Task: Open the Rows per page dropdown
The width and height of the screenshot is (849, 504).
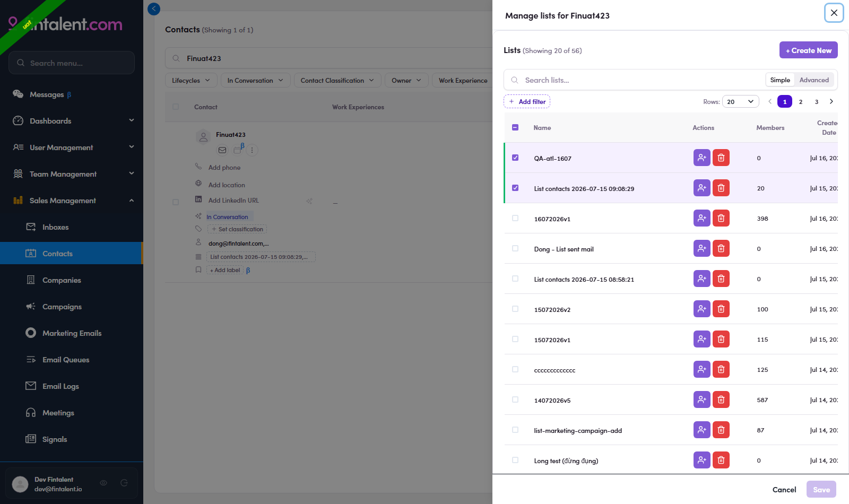Action: [741, 101]
